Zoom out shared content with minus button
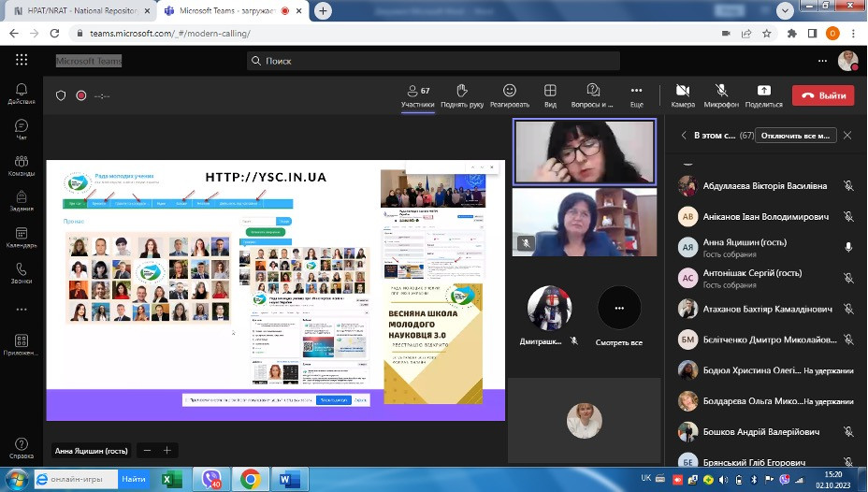 (x=147, y=450)
